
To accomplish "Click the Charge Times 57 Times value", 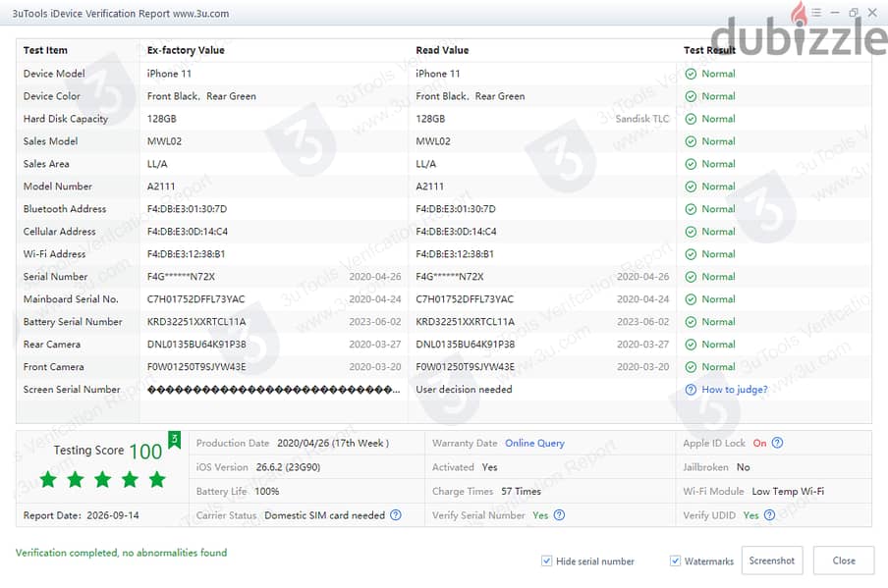I will pyautogui.click(x=521, y=491).
